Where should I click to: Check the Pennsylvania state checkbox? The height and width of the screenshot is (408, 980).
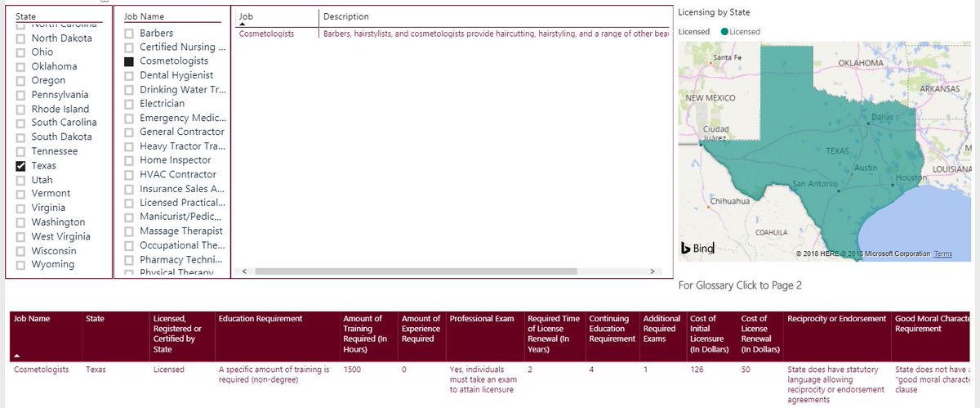click(x=21, y=95)
